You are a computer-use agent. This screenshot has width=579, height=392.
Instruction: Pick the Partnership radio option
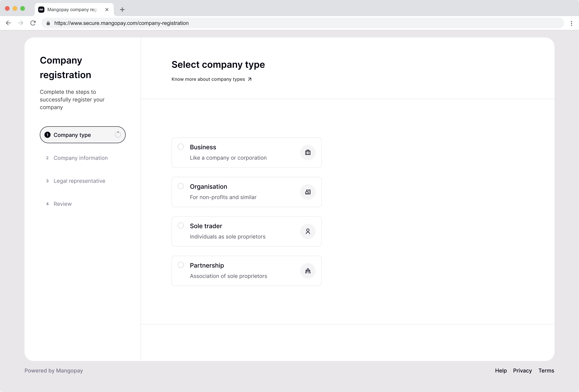[x=181, y=265]
